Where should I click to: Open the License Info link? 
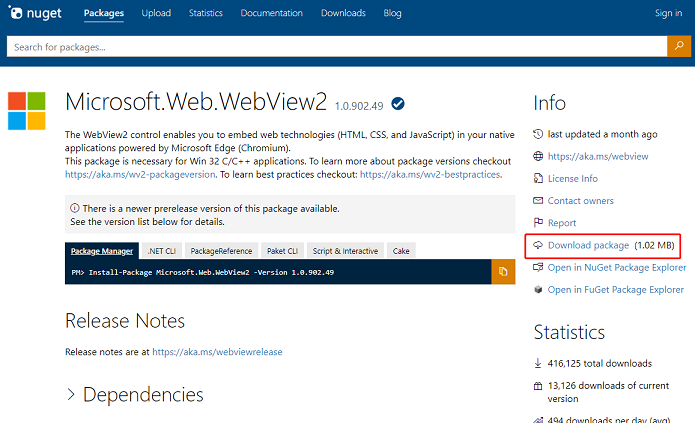coord(572,178)
